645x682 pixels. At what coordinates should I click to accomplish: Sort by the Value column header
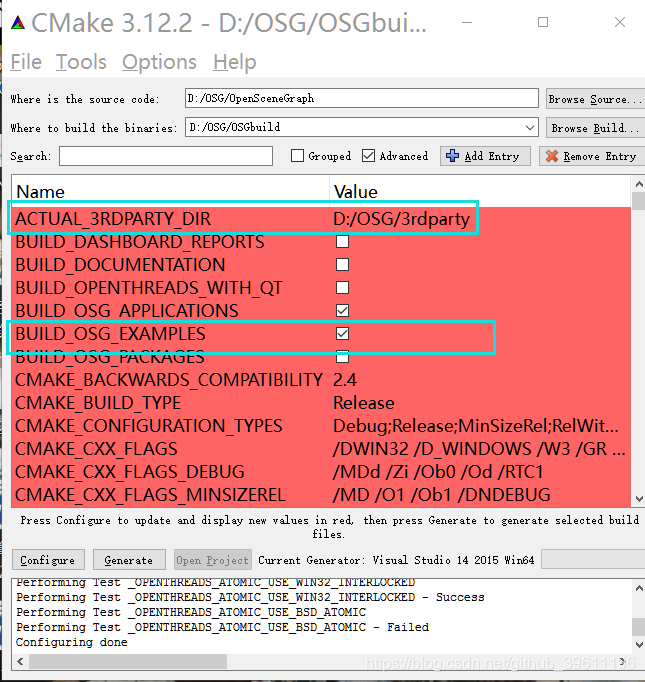[480, 191]
